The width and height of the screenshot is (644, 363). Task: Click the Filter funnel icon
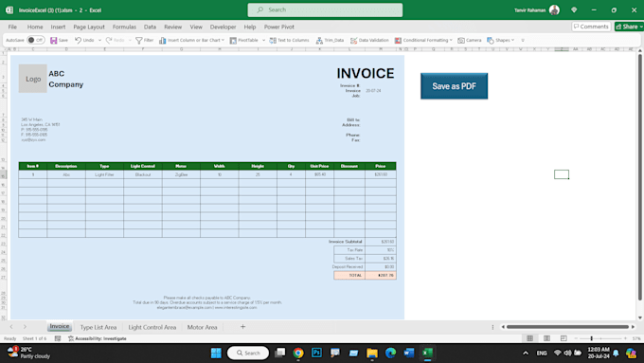click(x=139, y=41)
